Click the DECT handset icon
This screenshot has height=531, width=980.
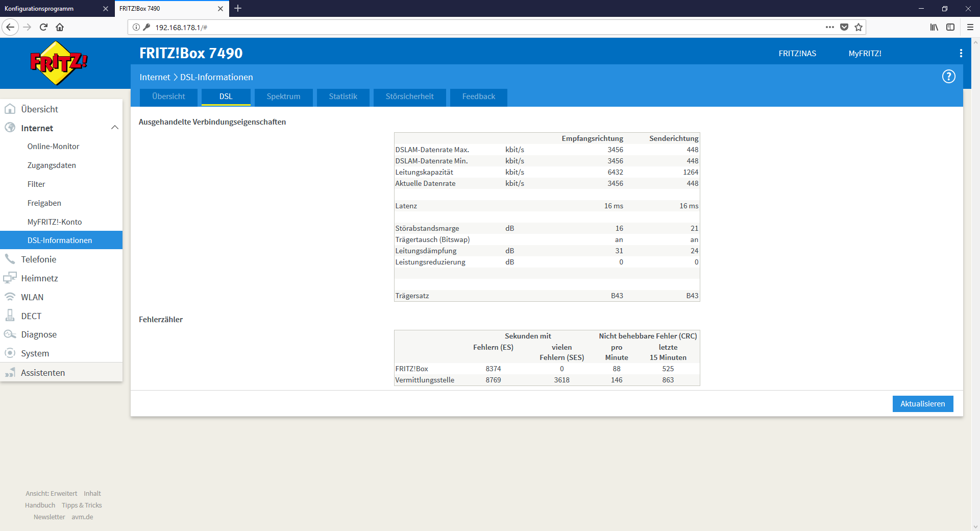10,316
